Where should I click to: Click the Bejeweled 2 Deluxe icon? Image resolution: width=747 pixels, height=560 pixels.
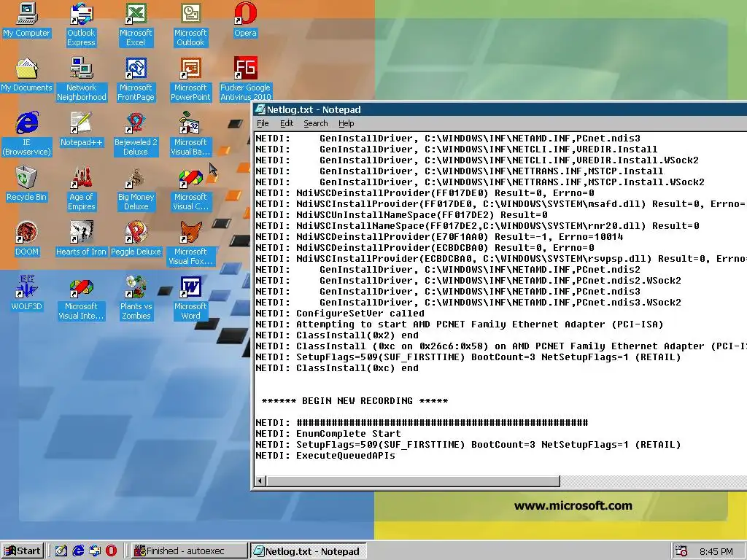(x=136, y=134)
